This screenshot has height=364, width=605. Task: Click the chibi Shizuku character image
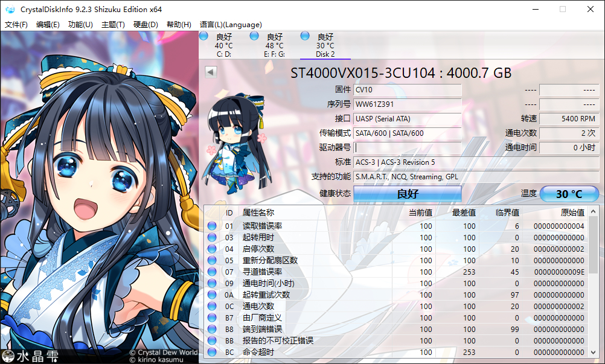tap(236, 142)
